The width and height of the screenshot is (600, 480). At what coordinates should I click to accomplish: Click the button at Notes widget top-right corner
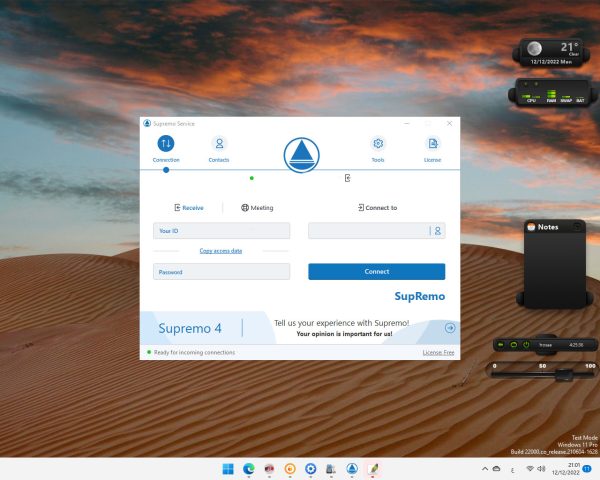[x=577, y=227]
